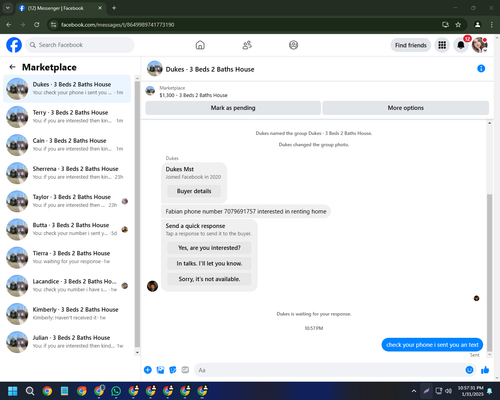Open Julian - 3 Beds 2 Baths House chat
Viewport: 500px width, 400px height.
67,342
